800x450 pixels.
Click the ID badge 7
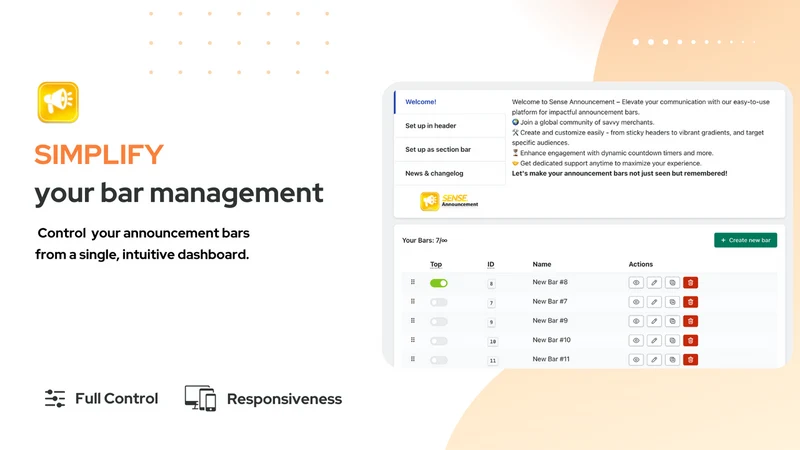(491, 303)
